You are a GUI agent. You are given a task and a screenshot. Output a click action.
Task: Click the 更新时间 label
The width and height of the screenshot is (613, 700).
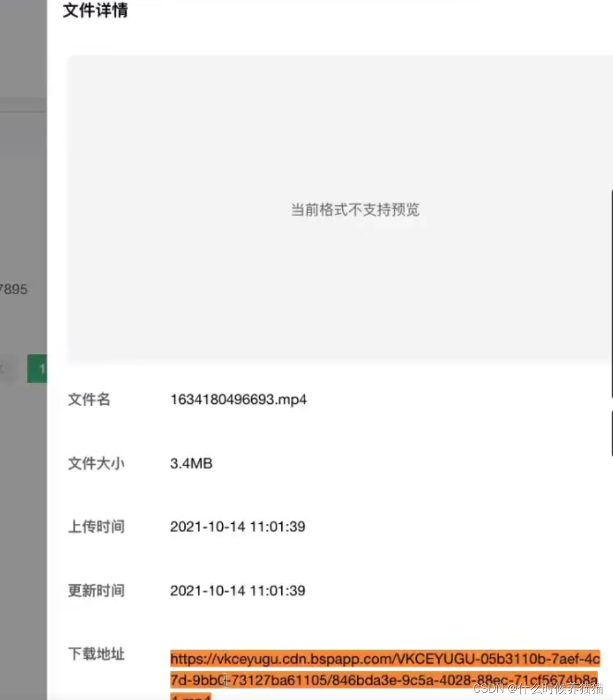click(x=96, y=590)
